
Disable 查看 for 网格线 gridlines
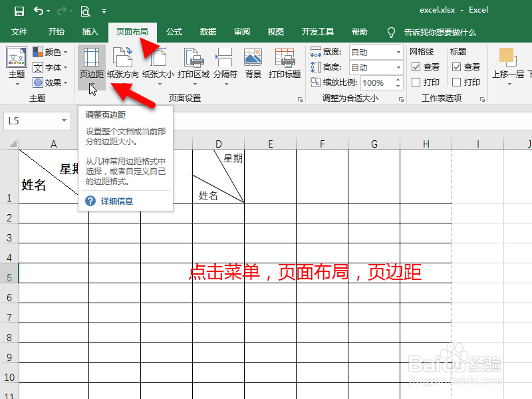(x=416, y=66)
